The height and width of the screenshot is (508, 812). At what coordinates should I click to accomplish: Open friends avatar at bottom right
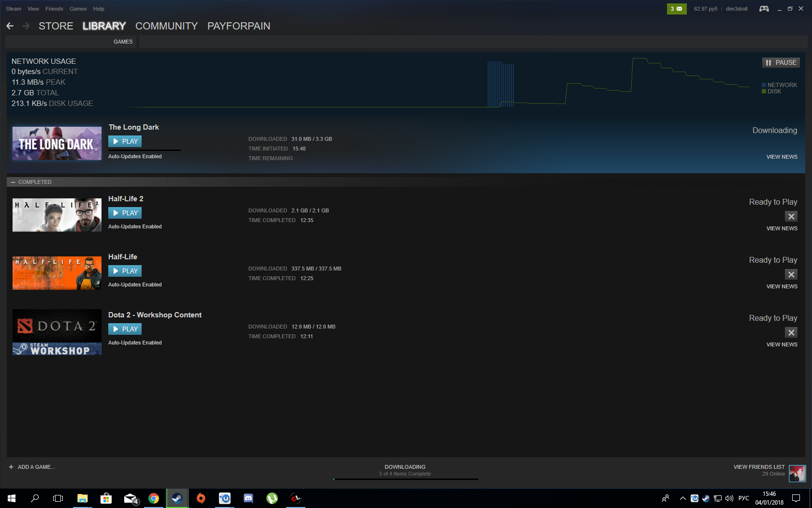797,474
